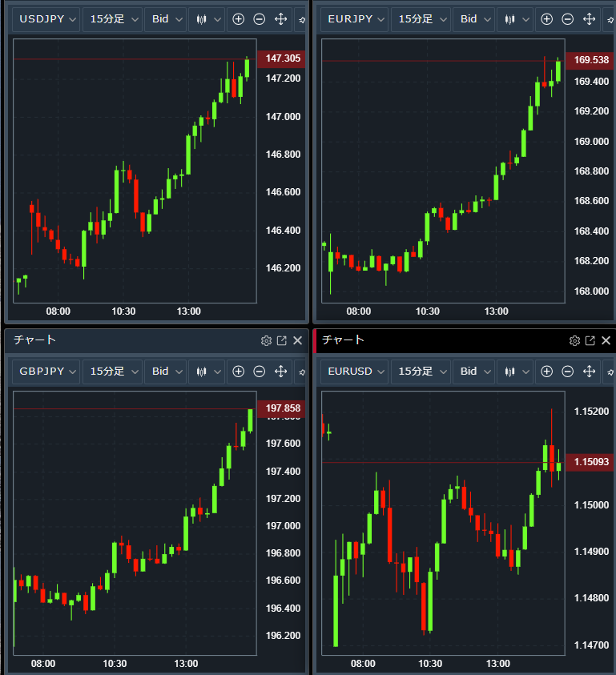Image resolution: width=616 pixels, height=675 pixels.
Task: Open the 15分足 timeframe dropdown in USDJPY chart
Action: [x=112, y=19]
